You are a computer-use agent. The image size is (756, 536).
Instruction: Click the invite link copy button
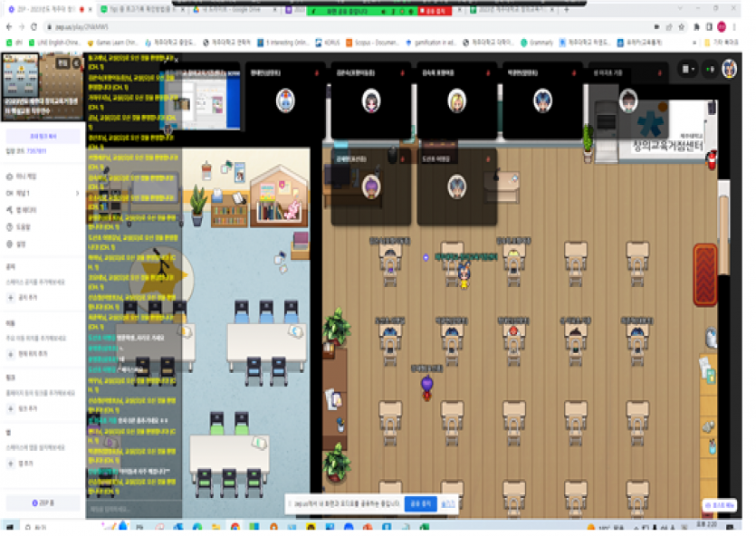[43, 137]
